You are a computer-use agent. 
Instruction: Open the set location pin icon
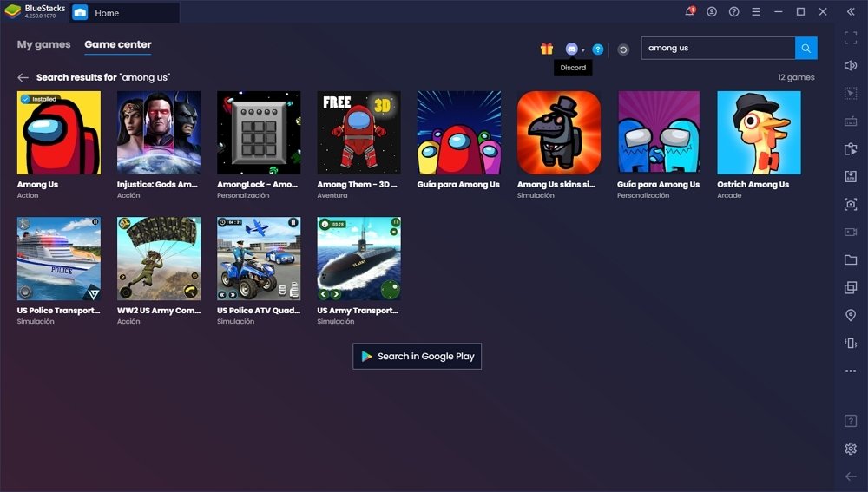[851, 315]
